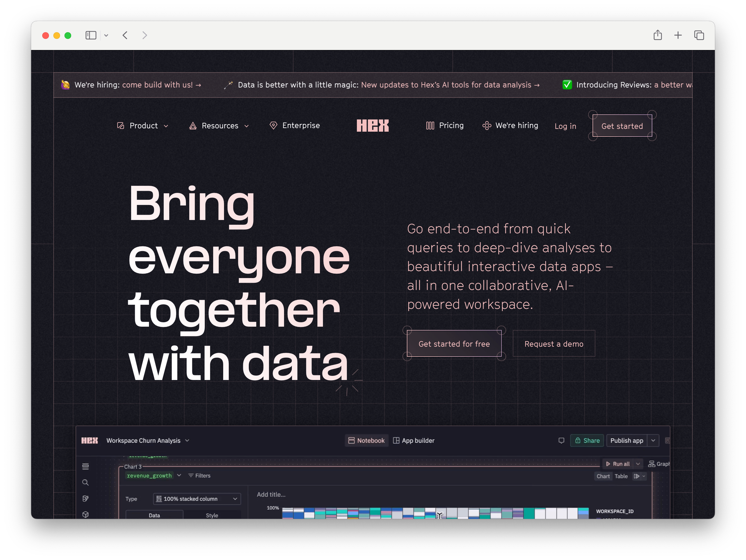Click the Publish app button

tap(626, 441)
